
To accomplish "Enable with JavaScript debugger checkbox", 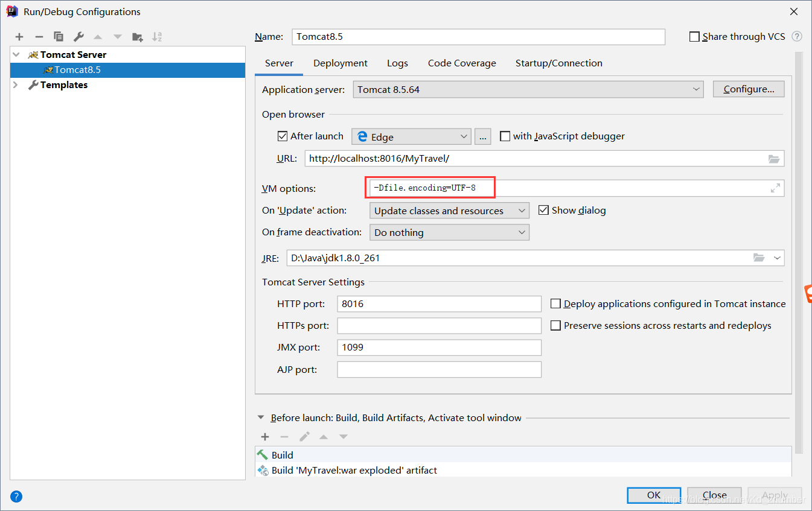I will (505, 136).
